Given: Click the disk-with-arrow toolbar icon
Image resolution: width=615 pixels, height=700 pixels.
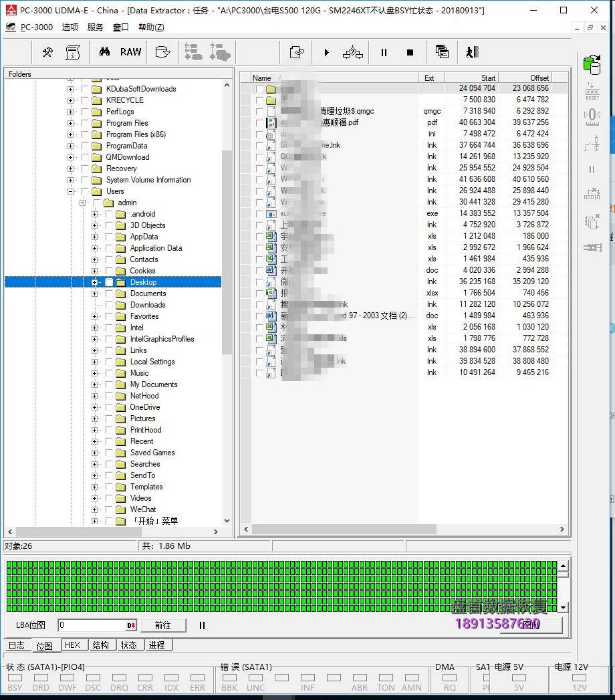Looking at the screenshot, I should coord(163,52).
